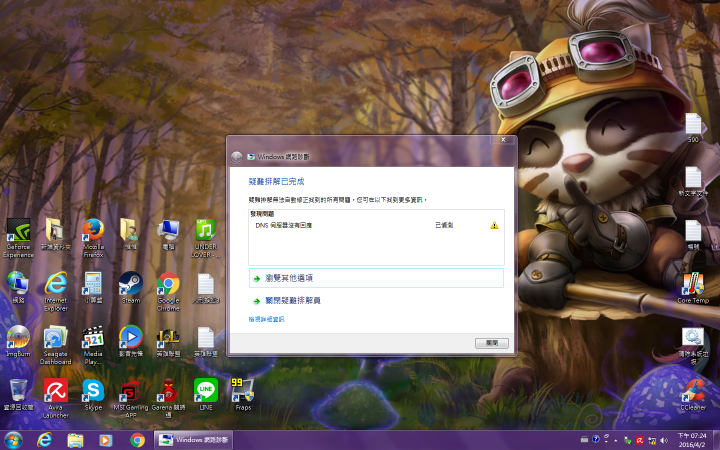Select the Steam desktop shortcut

(131, 287)
